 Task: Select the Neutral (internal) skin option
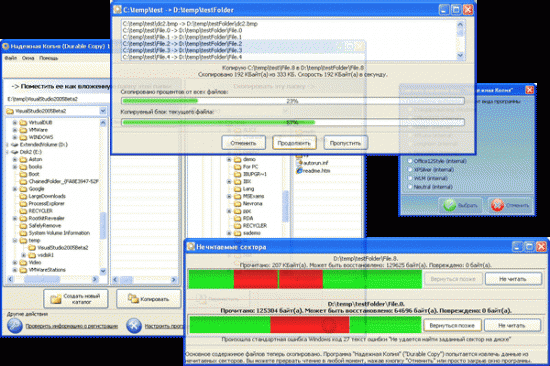coord(430,187)
